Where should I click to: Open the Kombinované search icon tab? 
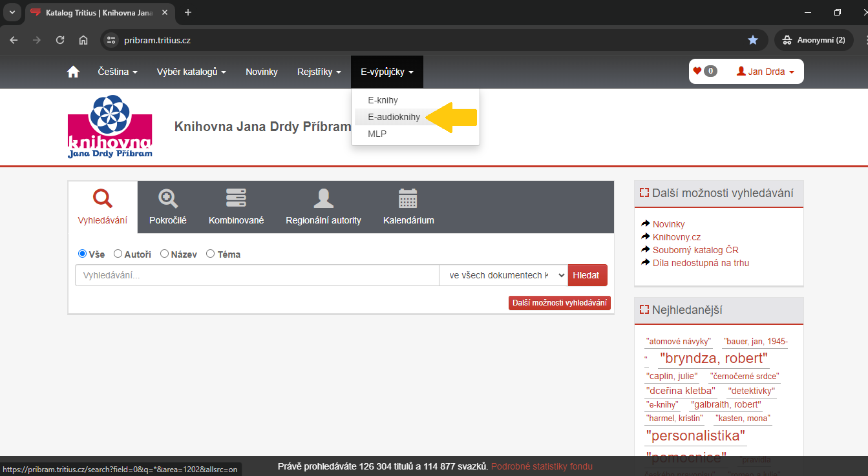236,199
